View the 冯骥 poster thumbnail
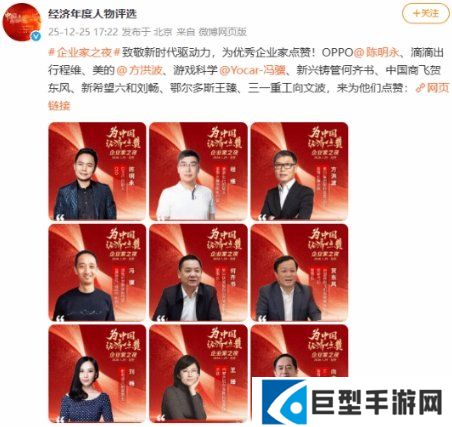 click(97, 273)
